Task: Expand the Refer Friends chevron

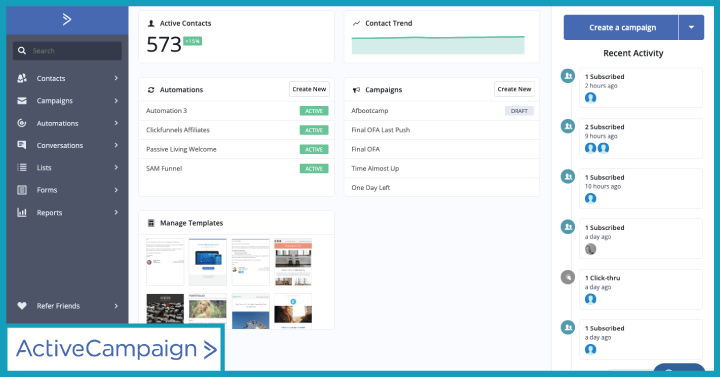Action: point(116,305)
